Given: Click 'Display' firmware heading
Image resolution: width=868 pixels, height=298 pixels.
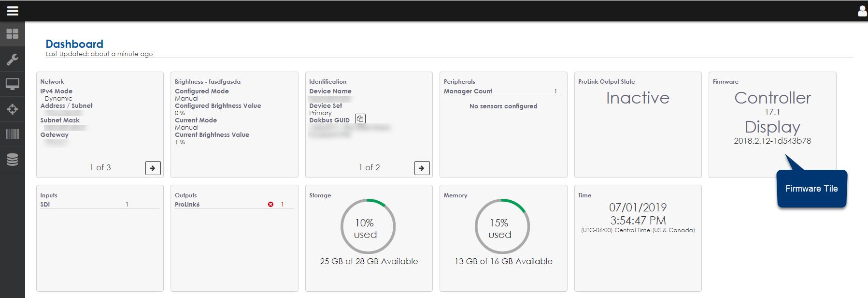Looking at the screenshot, I should (x=773, y=127).
